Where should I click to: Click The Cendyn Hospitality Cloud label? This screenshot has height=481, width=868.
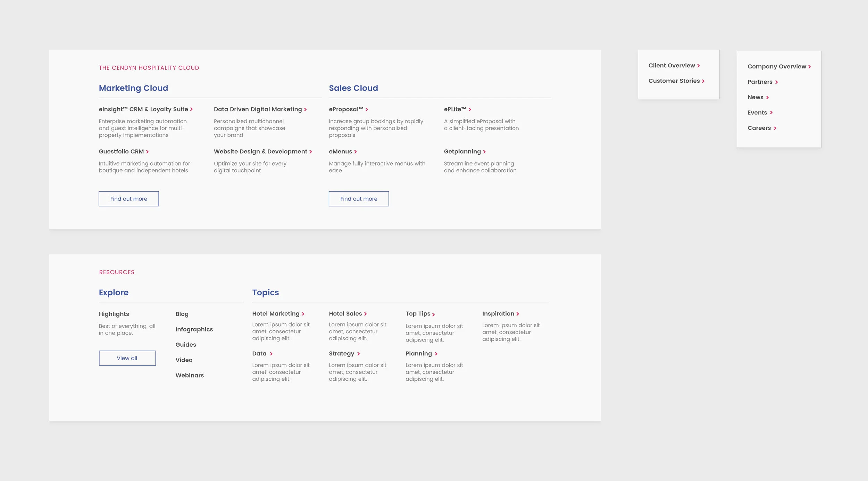149,68
